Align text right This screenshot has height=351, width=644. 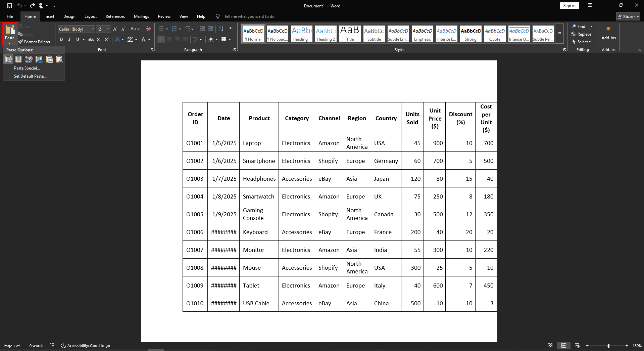(x=177, y=39)
